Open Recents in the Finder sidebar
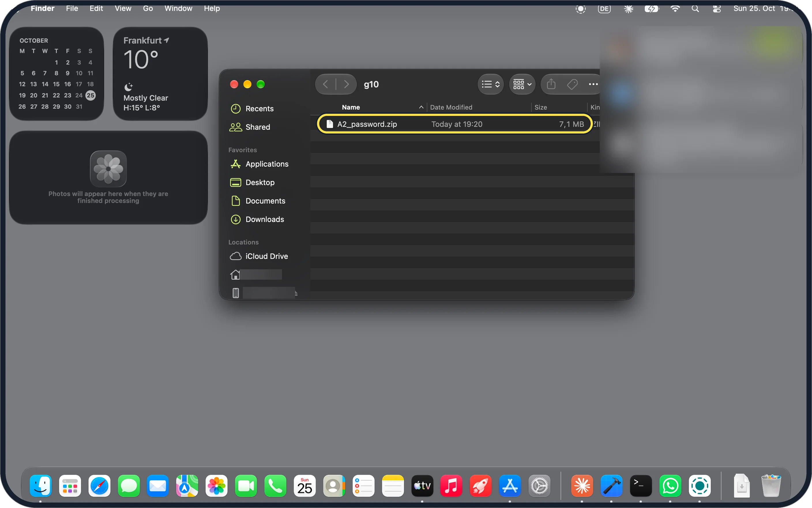The width and height of the screenshot is (812, 508). tap(259, 108)
